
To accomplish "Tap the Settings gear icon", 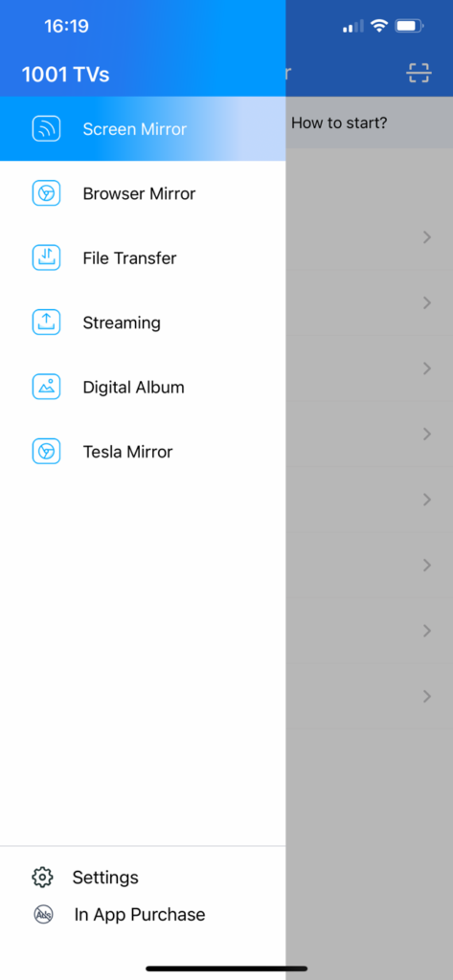I will 42,877.
